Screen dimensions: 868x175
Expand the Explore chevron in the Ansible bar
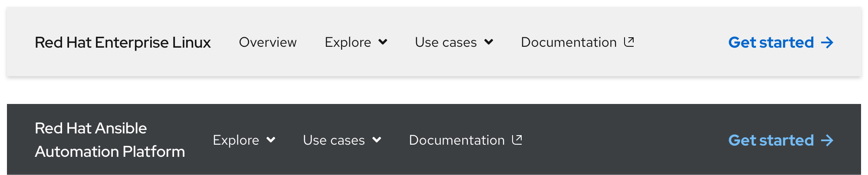[271, 140]
